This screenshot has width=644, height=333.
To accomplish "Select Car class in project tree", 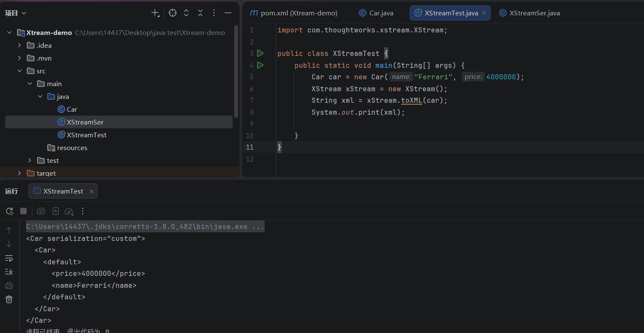I will [x=67, y=109].
